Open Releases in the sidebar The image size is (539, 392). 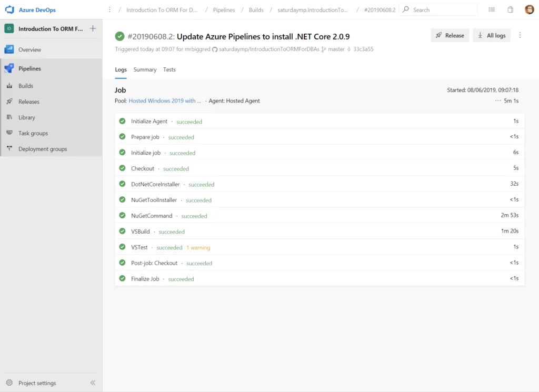click(52, 102)
